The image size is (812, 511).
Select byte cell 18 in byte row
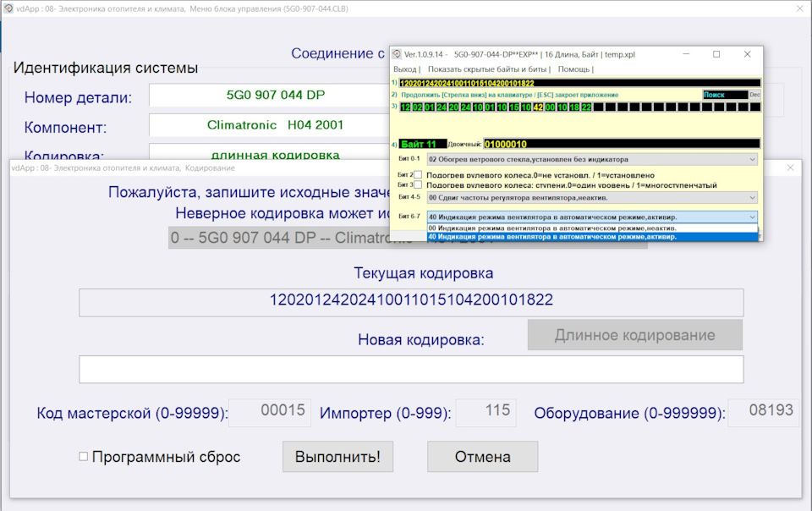574,107
